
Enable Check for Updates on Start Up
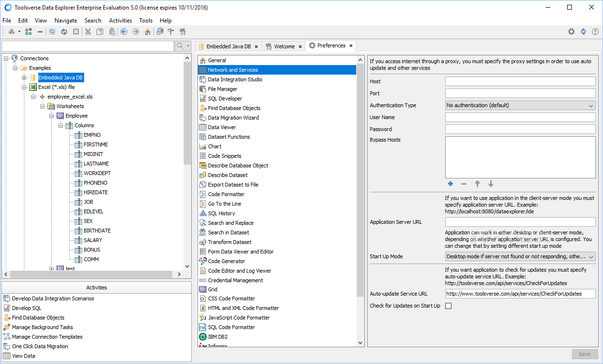(448, 306)
